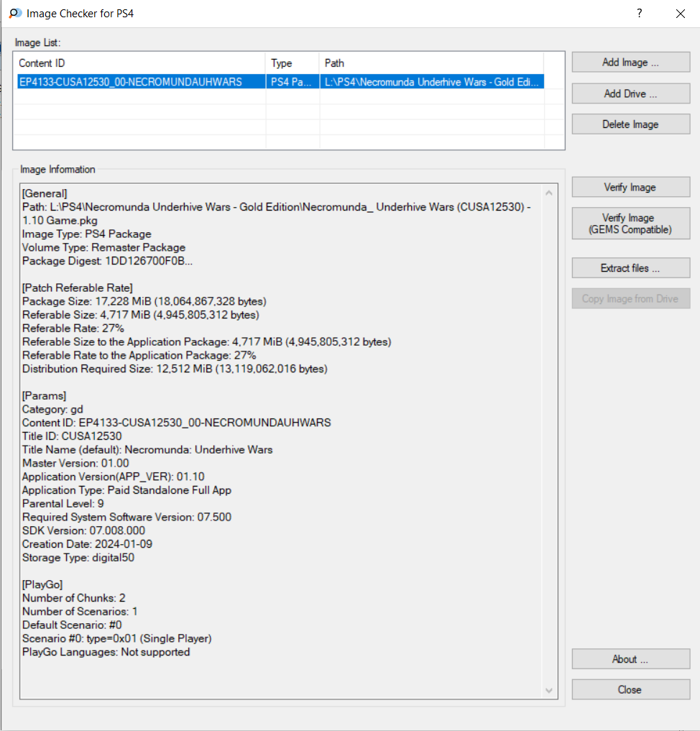The width and height of the screenshot is (700, 731).
Task: Click the [General] section heading
Action: pyautogui.click(x=45, y=193)
